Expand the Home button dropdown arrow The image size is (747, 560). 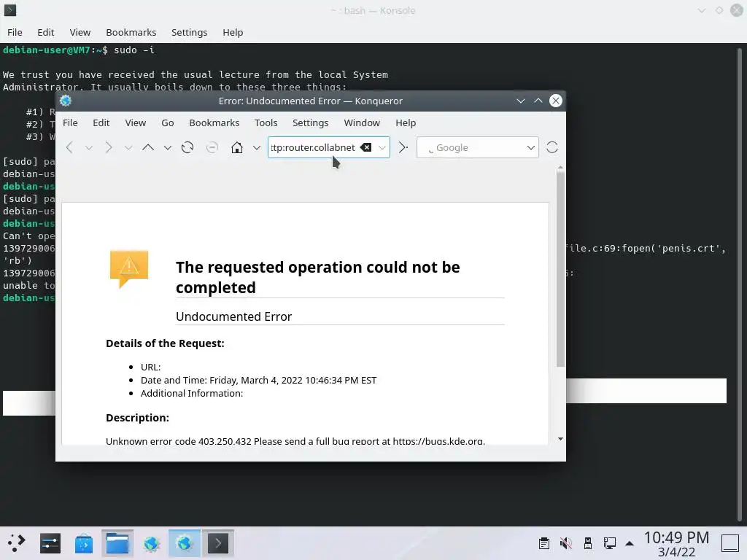pos(257,148)
